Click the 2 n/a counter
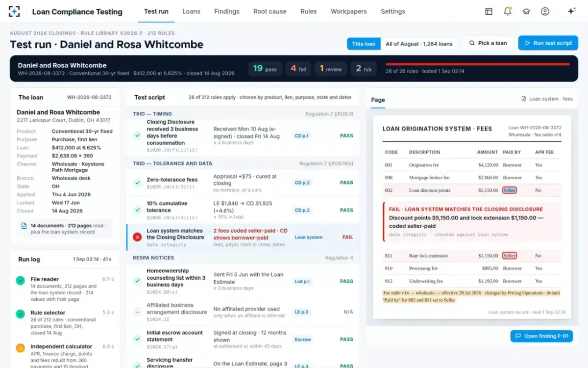Screen dimensions: 588x368 364,69
